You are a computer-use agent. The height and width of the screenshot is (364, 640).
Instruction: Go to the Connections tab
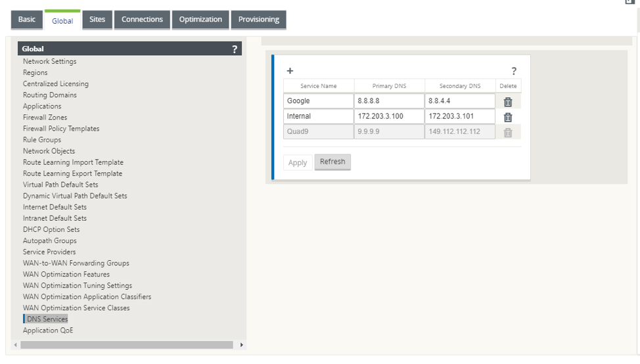[x=142, y=20]
